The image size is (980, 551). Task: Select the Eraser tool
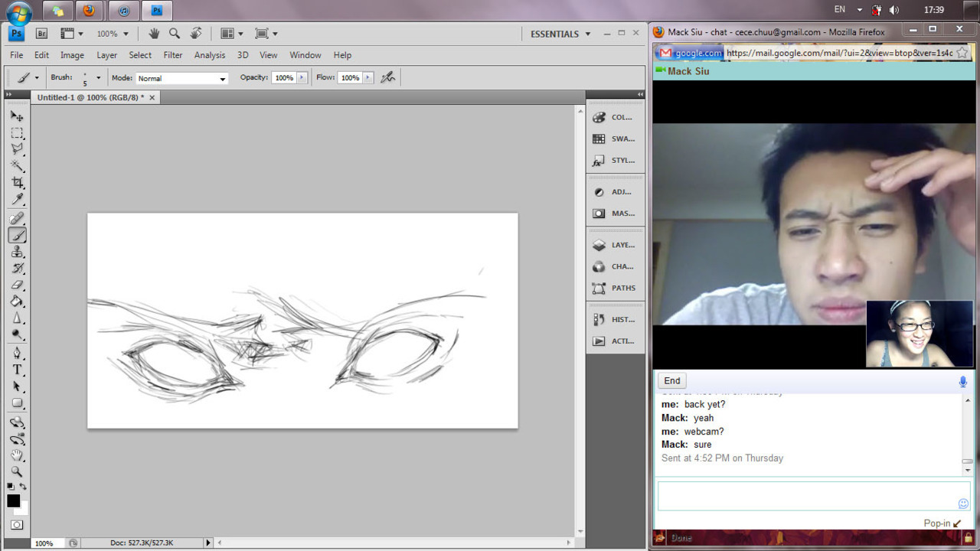pos(17,285)
